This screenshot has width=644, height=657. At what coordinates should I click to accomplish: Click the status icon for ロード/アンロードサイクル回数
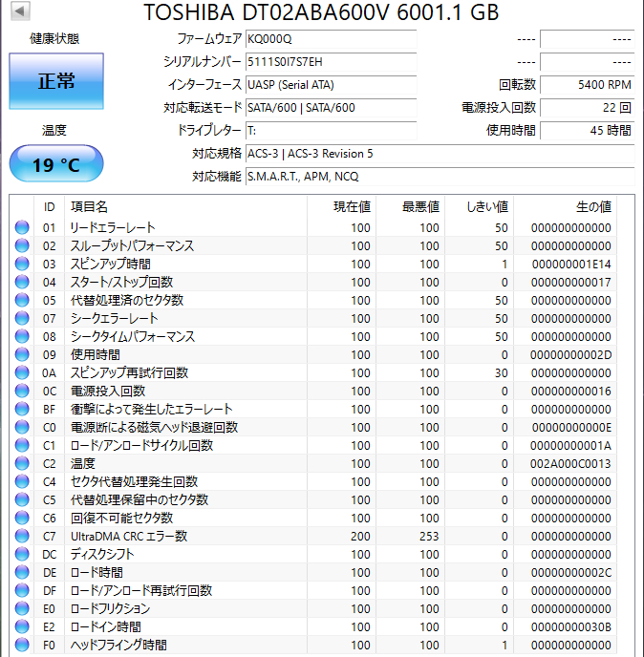pos(22,445)
